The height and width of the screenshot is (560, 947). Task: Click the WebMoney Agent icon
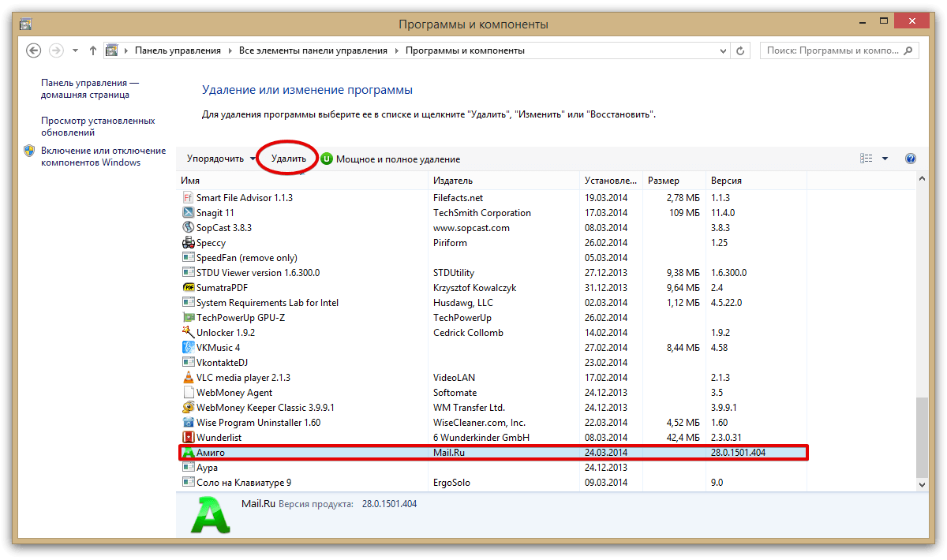point(188,393)
